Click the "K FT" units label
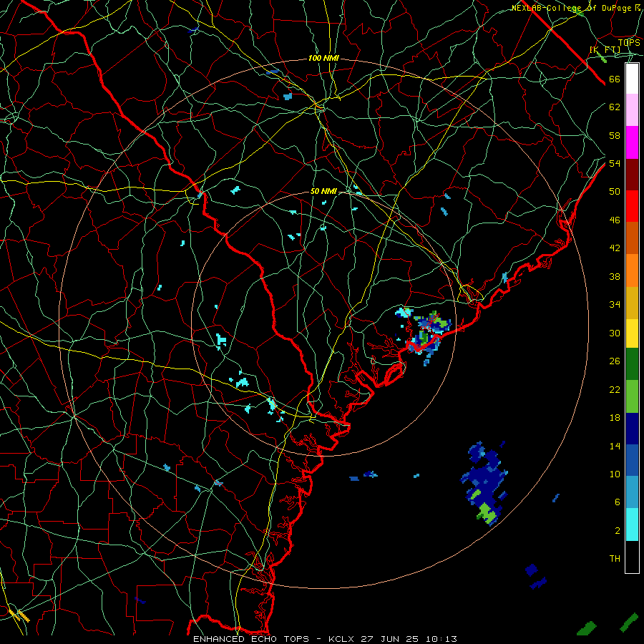The height and width of the screenshot is (644, 644). click(605, 49)
